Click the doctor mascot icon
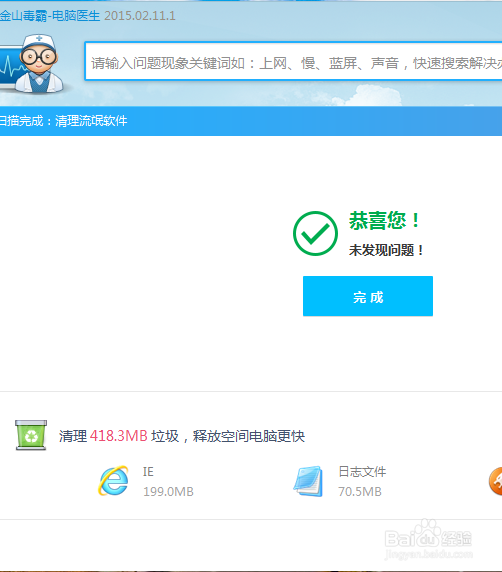This screenshot has width=502, height=572. [39, 64]
